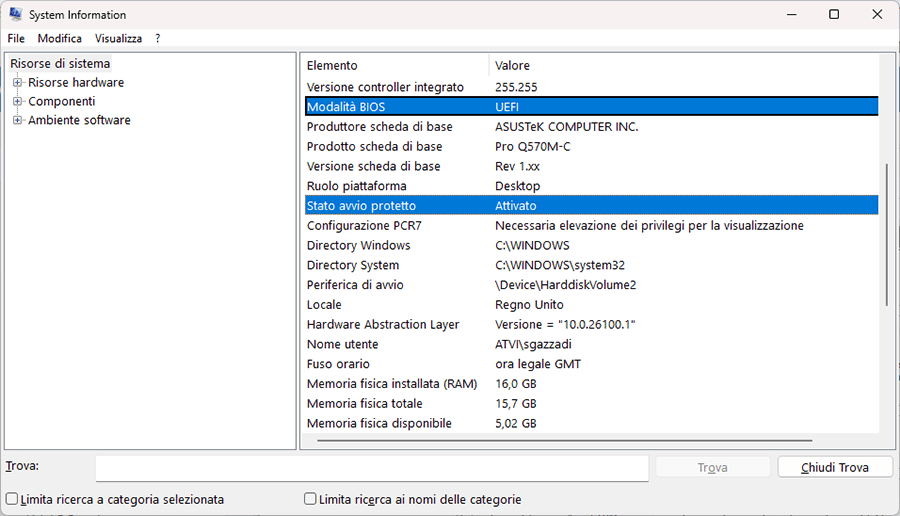Enable Limita ricerca a categoria selezionata
Viewport: 900px width, 516px height.
tap(11, 499)
